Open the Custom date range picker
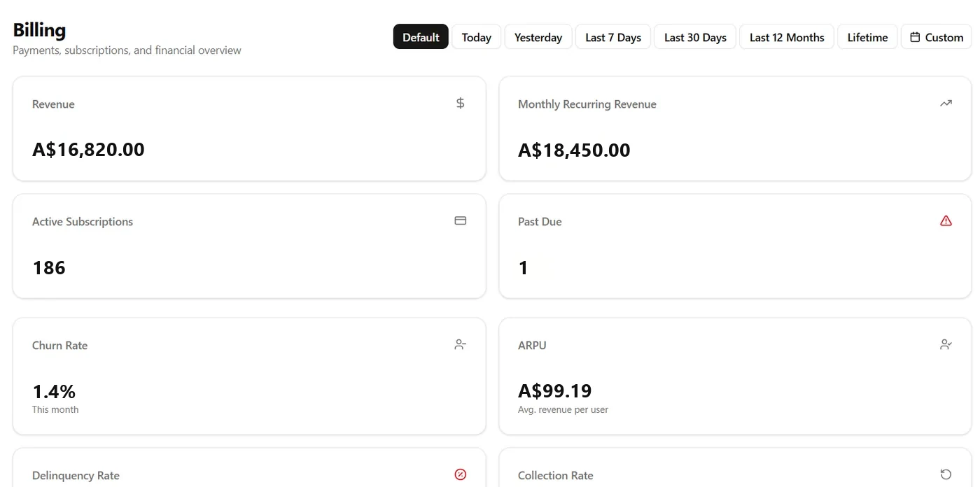 click(937, 37)
